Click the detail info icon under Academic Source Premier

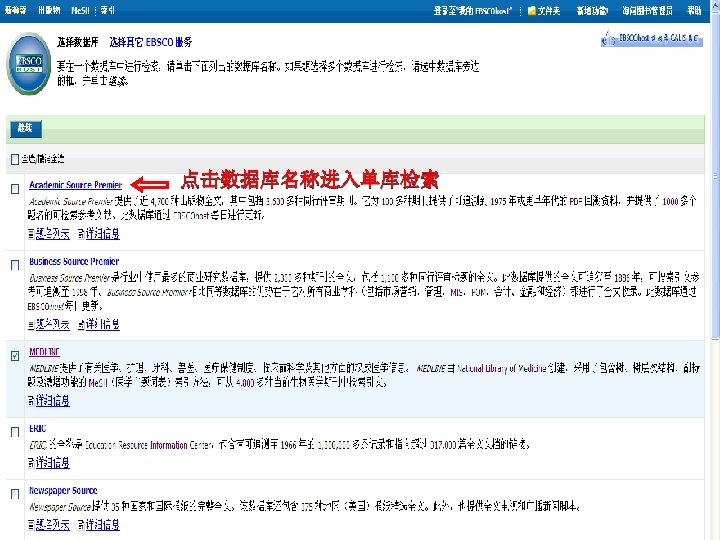[81, 234]
